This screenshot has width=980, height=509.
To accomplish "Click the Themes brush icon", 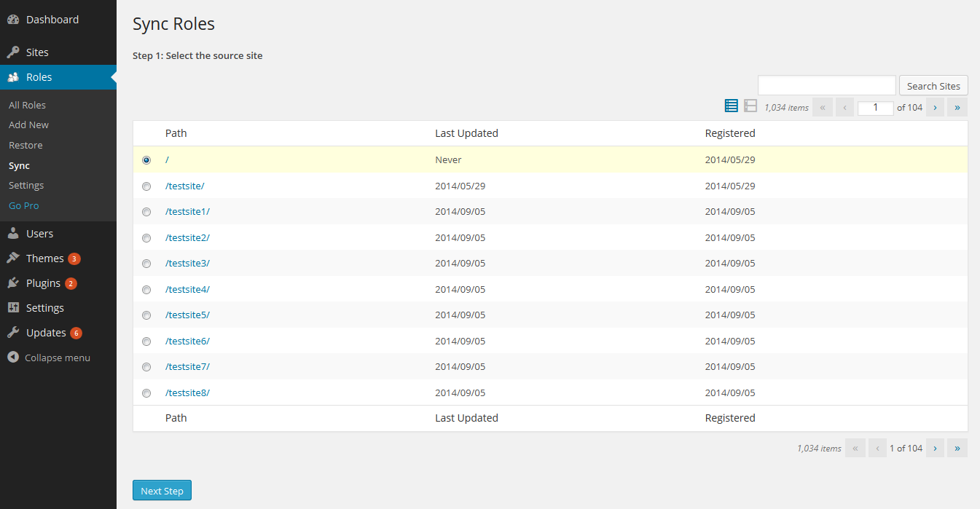I will [13, 259].
